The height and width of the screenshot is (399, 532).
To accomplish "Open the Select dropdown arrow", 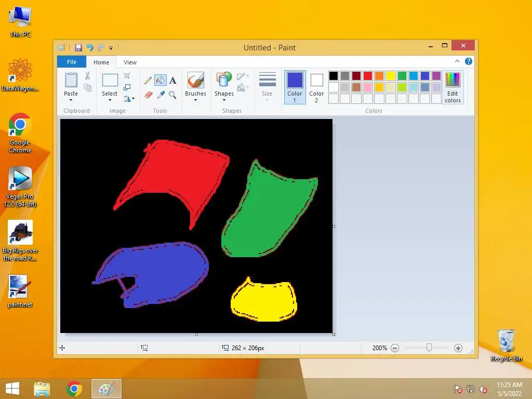I will tap(110, 100).
